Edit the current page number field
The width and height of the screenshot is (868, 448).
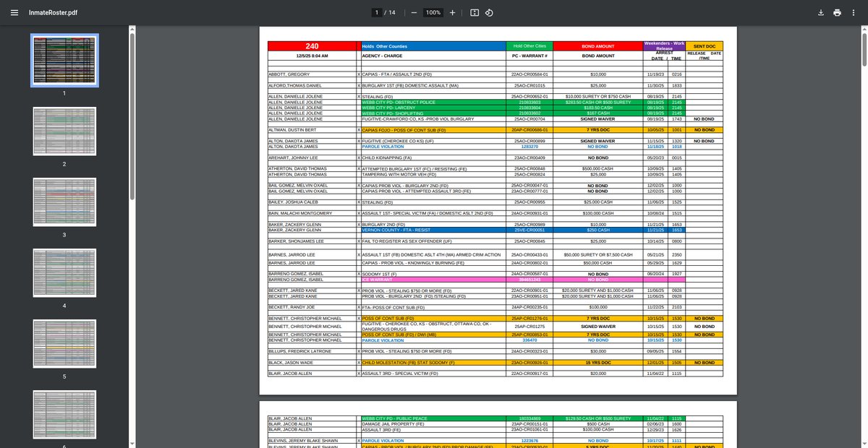pyautogui.click(x=376, y=13)
